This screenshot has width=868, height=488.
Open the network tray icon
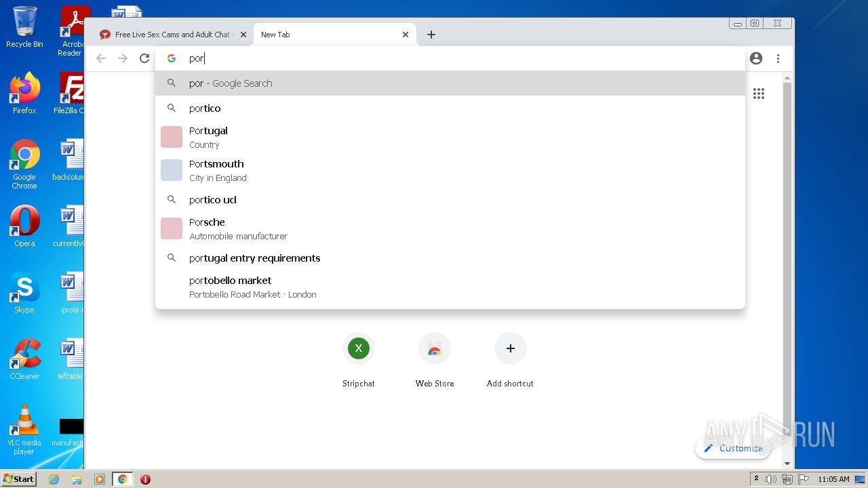(787, 479)
